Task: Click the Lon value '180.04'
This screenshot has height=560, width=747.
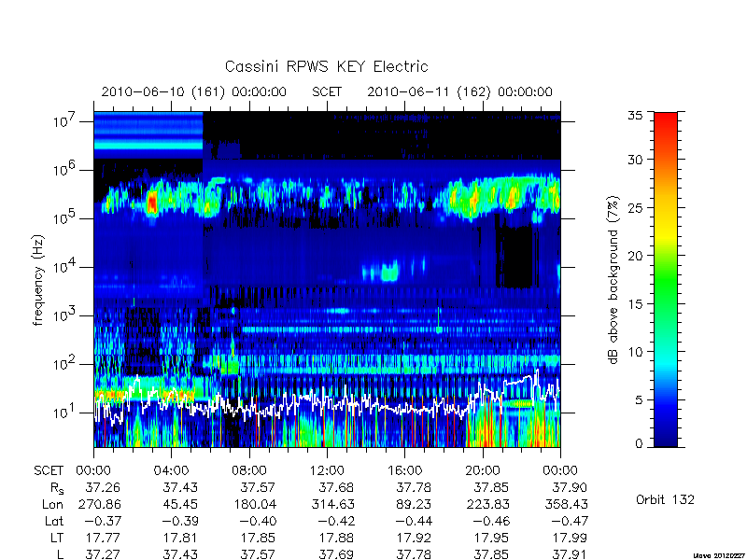Action: (254, 504)
